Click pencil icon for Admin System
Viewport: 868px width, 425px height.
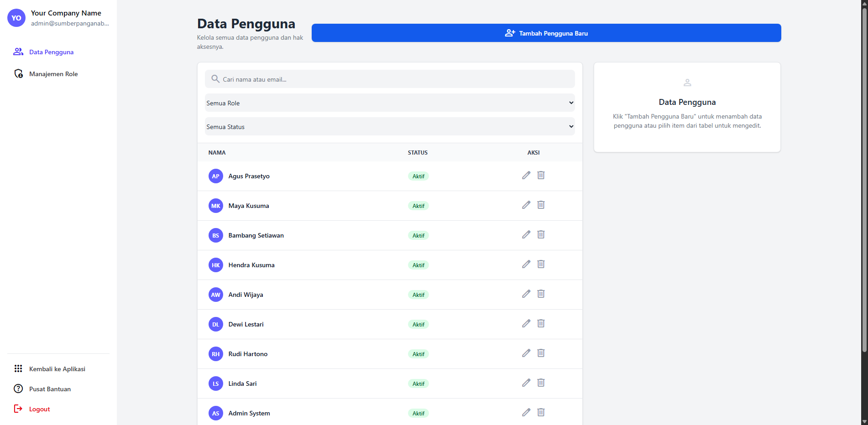(x=526, y=413)
